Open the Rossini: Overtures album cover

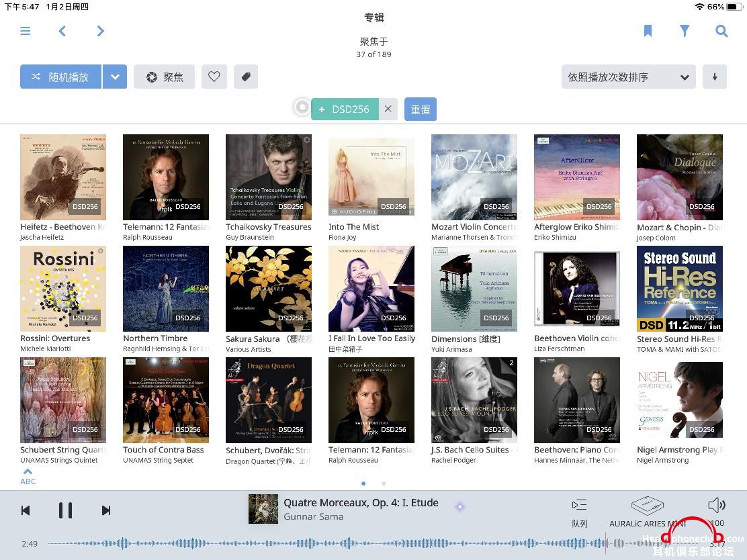point(63,289)
